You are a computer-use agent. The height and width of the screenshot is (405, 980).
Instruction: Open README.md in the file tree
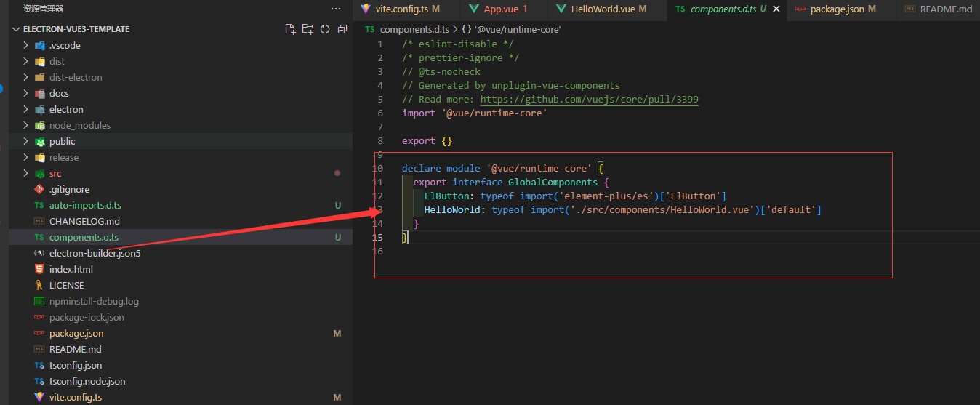[x=76, y=349]
